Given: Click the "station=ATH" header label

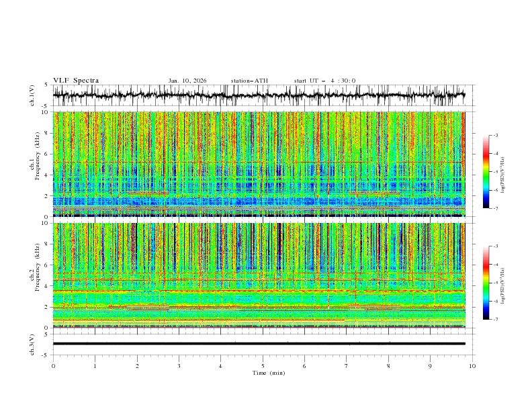Looking at the screenshot, I should click(249, 81).
